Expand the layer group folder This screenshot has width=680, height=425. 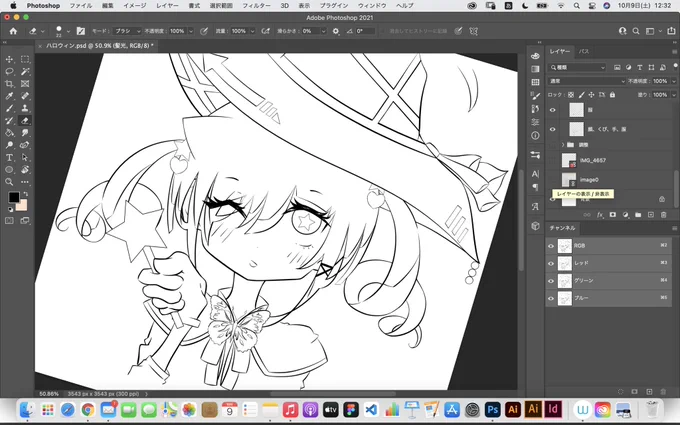(x=563, y=145)
